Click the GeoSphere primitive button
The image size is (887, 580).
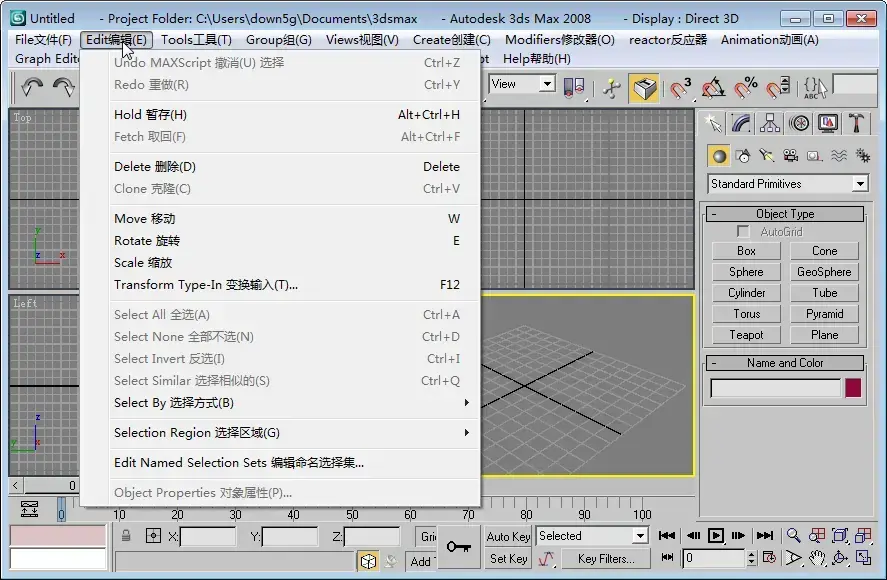click(x=824, y=272)
